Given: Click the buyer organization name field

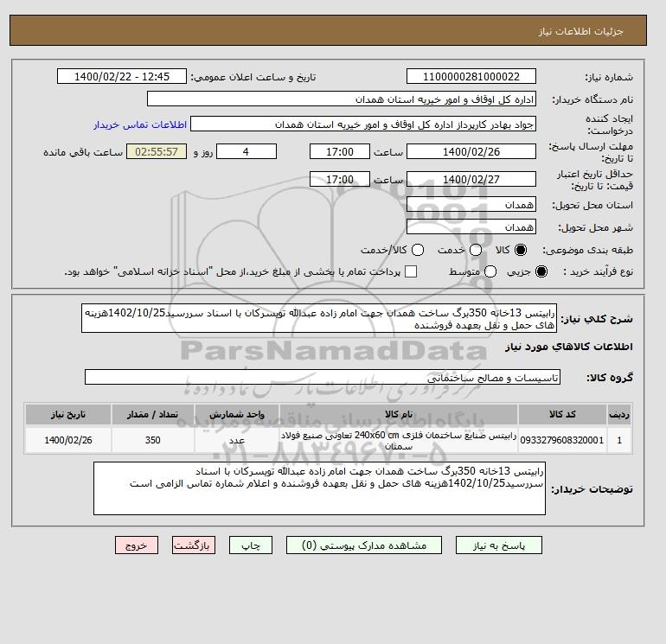Looking at the screenshot, I should tap(342, 99).
